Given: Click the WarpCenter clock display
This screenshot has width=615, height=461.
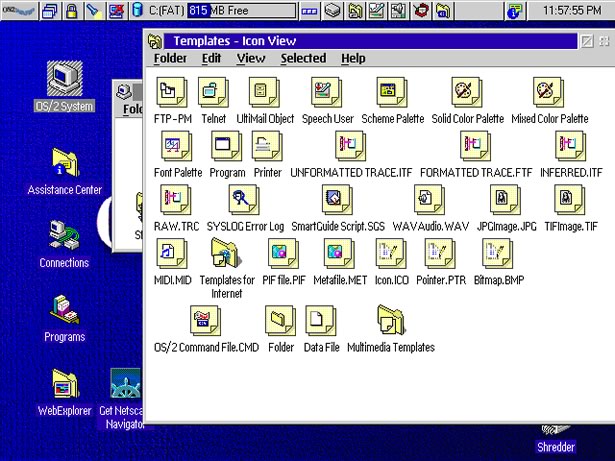Looking at the screenshot, I should [571, 11].
